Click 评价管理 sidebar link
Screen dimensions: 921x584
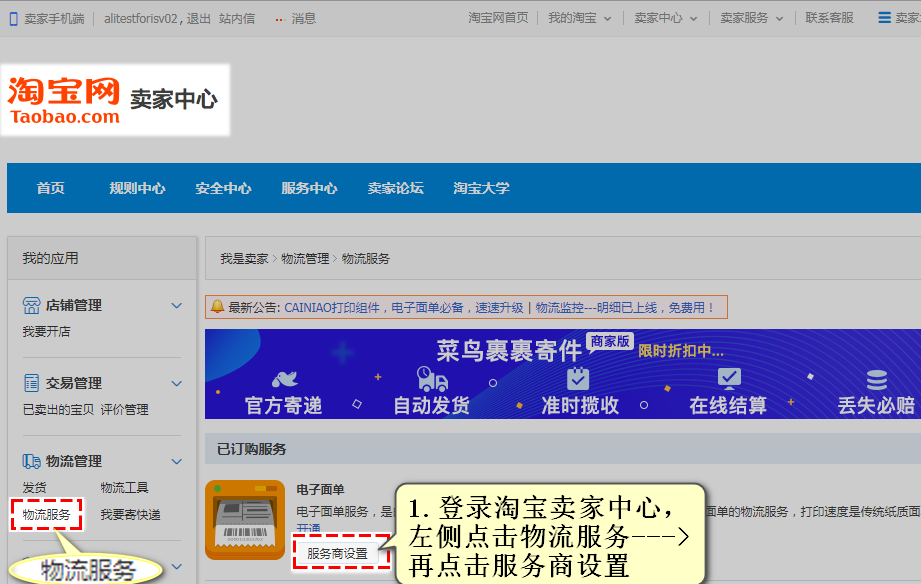point(125,410)
